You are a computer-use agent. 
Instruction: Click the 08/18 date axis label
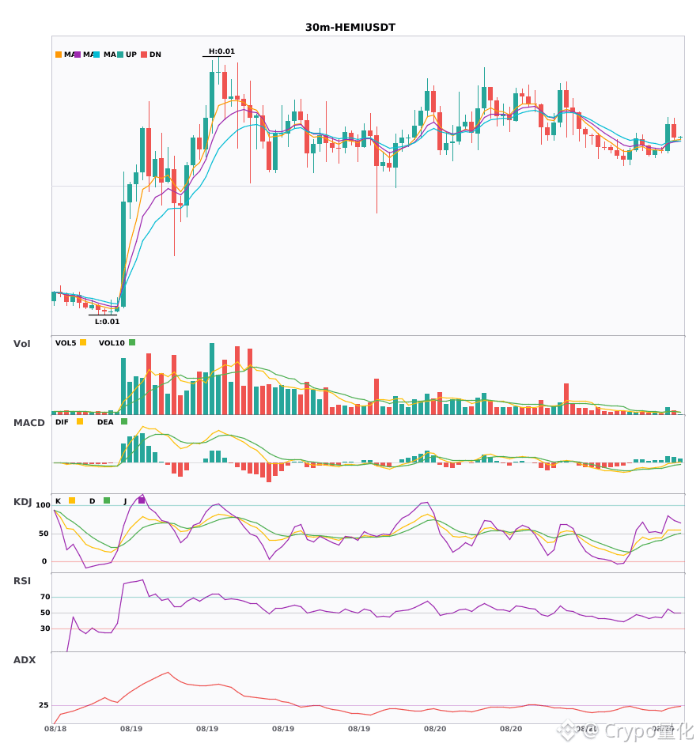[x=55, y=729]
